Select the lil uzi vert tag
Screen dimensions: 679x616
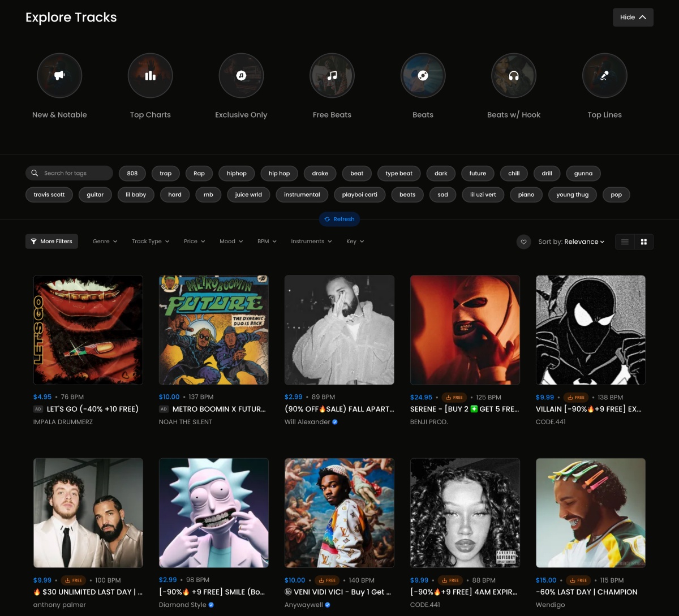tap(483, 195)
